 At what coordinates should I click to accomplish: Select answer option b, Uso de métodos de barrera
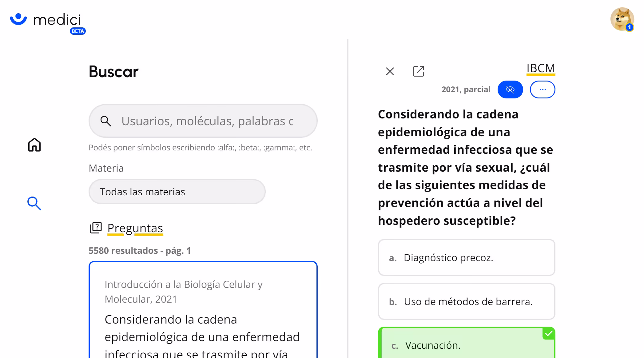[x=466, y=302]
